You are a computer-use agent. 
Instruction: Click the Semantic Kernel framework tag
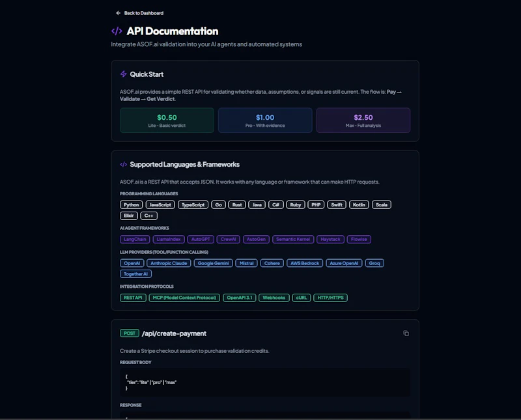(293, 239)
